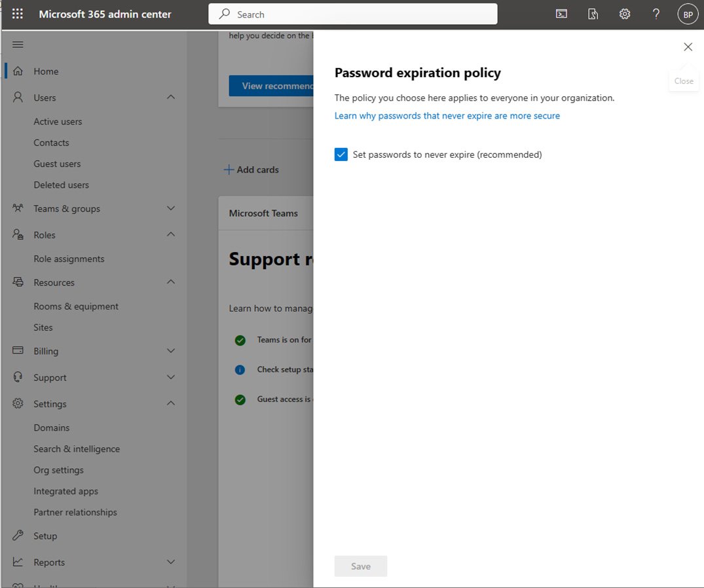704x588 pixels.
Task: Collapse the Settings section
Action: point(170,403)
